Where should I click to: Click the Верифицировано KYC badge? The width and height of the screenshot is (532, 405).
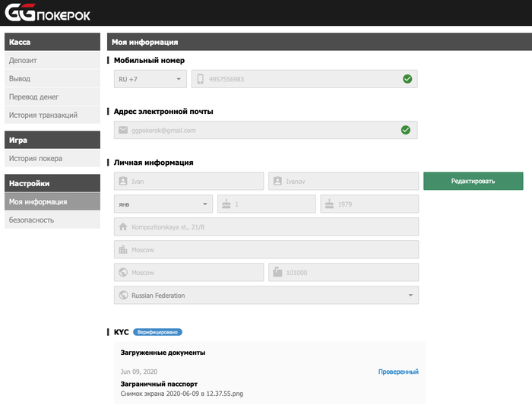coord(157,332)
